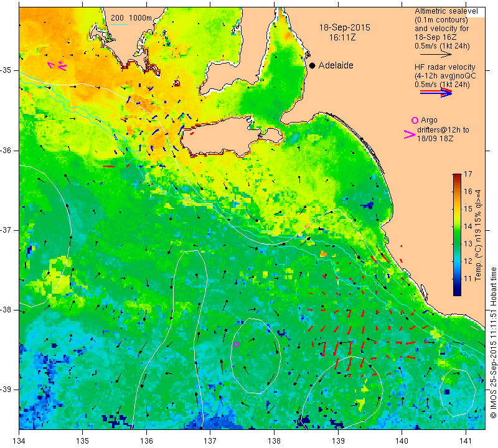Click the black Adelaide city marker dot
This screenshot has width=498, height=448.
tap(312, 65)
